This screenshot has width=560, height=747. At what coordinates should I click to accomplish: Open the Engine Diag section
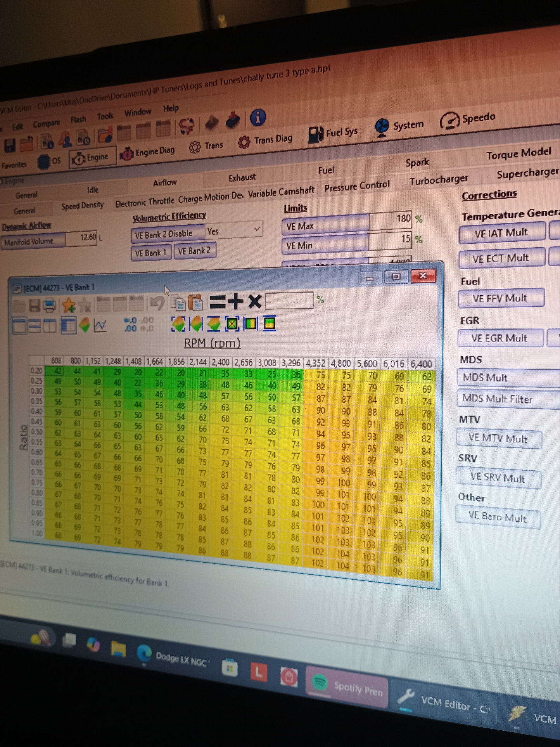[x=147, y=153]
